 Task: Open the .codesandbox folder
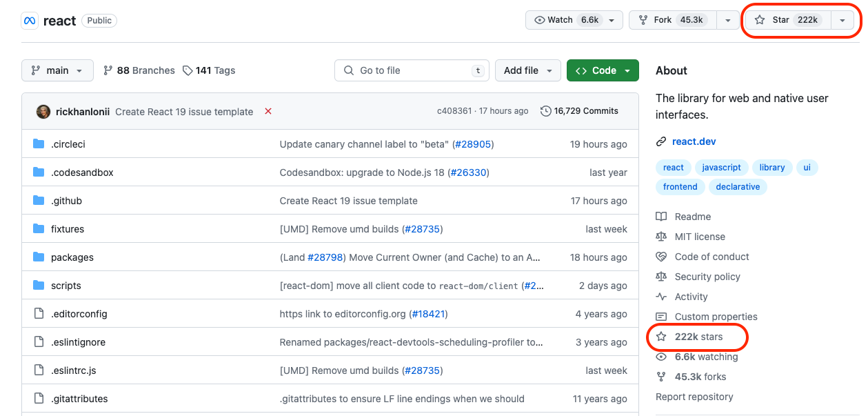pos(82,172)
